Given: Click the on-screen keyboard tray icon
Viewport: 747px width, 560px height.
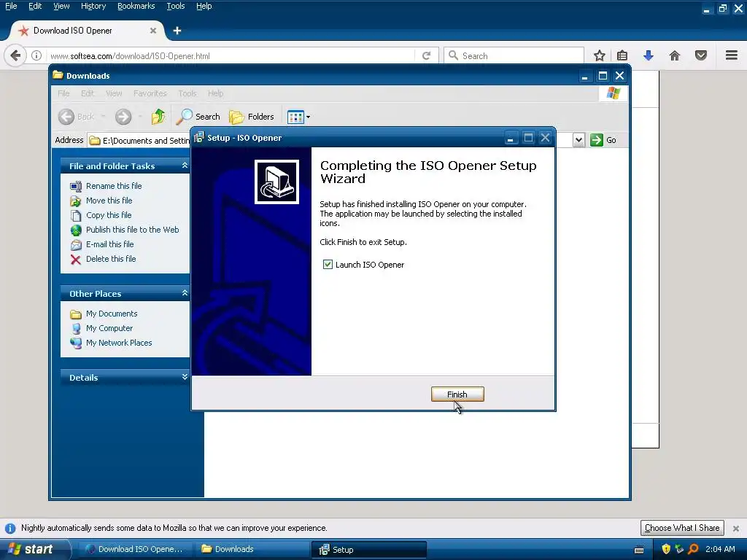Looking at the screenshot, I should tap(639, 550).
